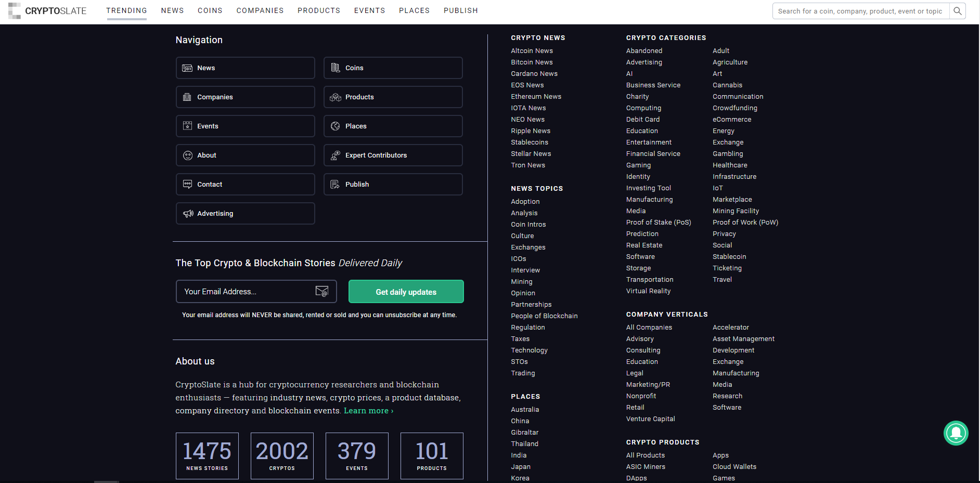
Task: Click the Contact speech bubble icon
Action: click(187, 184)
